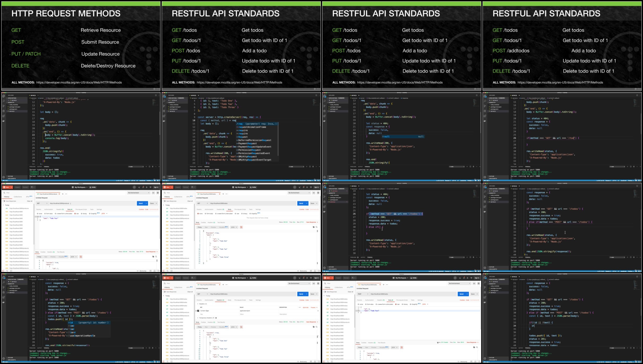
Task: Open Run and Debug icon, '/tod' VS Code frame
Action: 485,111
